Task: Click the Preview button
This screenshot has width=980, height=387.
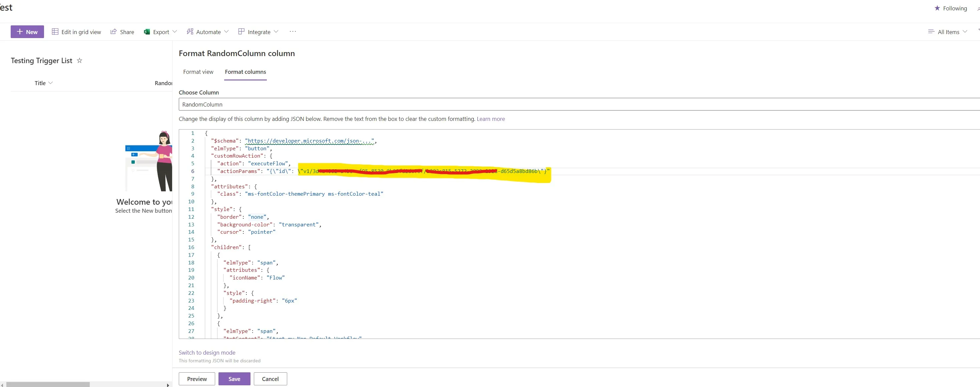Action: pos(196,379)
